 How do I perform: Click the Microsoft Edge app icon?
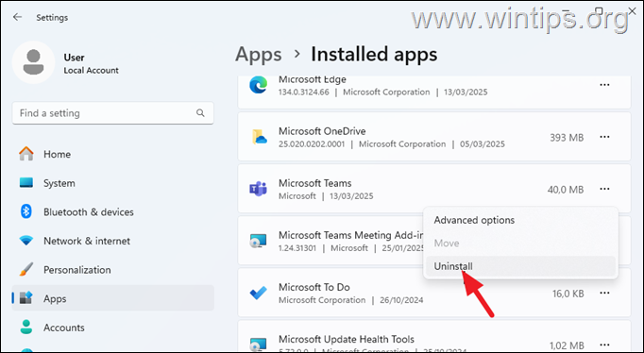(x=259, y=85)
